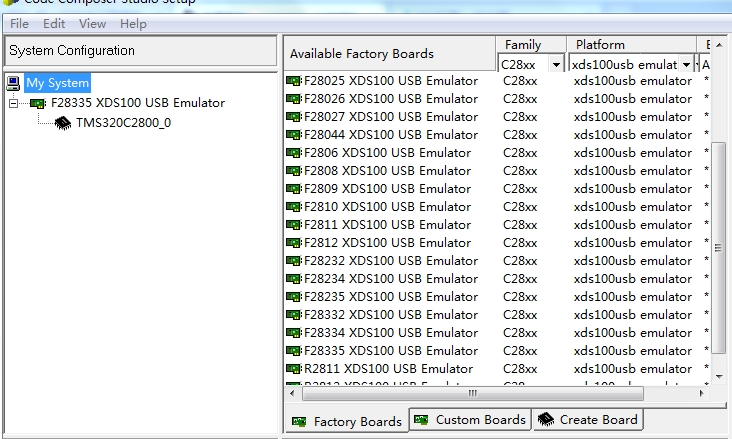
Task: Click board icon for F2806 XDS100 USB Emulator
Action: pyautogui.click(x=294, y=153)
